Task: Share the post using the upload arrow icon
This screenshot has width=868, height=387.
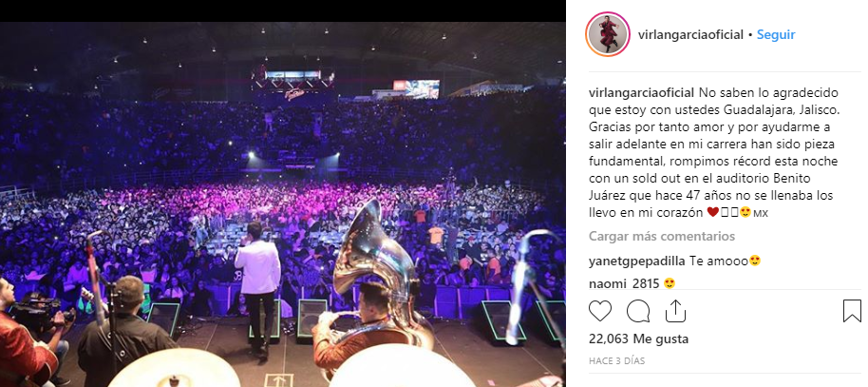Action: (675, 311)
